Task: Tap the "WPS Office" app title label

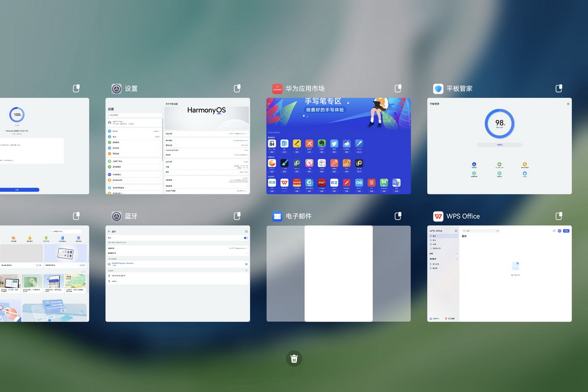Action: point(463,216)
